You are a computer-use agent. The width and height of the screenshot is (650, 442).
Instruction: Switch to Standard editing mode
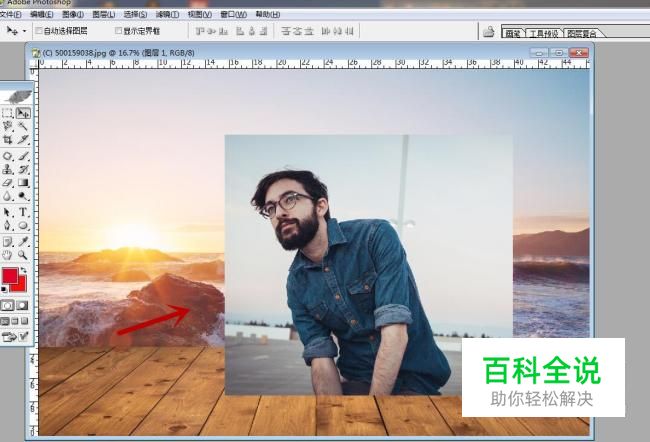[x=7, y=306]
